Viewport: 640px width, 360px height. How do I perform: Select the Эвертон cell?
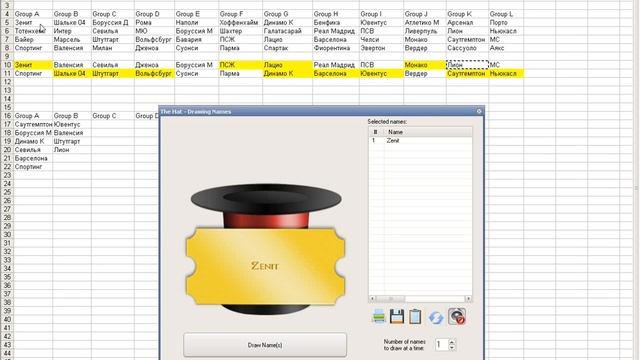[381, 48]
